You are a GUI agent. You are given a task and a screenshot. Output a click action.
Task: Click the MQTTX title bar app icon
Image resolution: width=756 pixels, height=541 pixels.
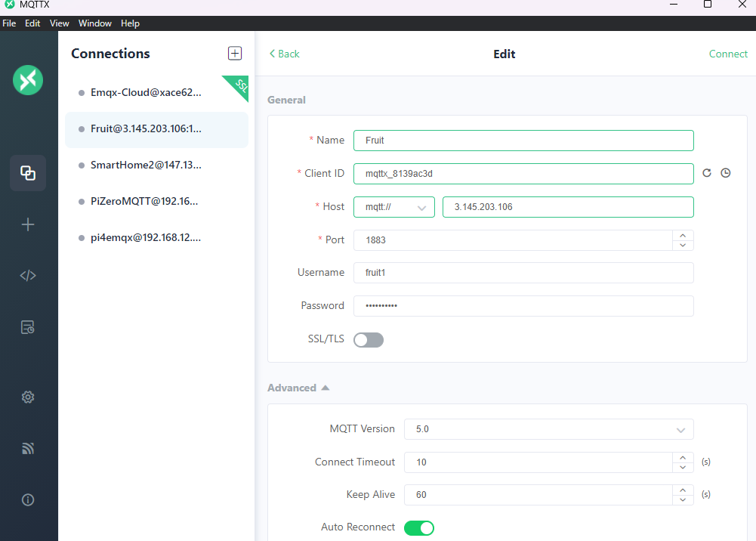[x=10, y=5]
